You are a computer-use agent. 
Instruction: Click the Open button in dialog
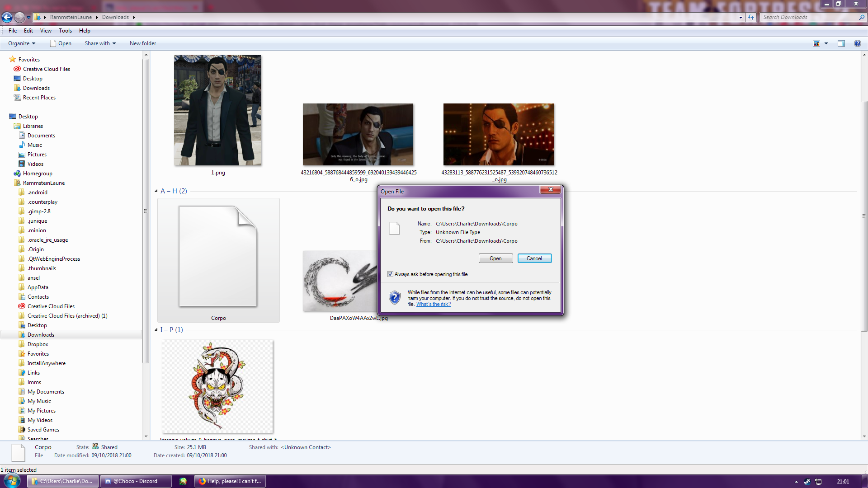(x=495, y=258)
